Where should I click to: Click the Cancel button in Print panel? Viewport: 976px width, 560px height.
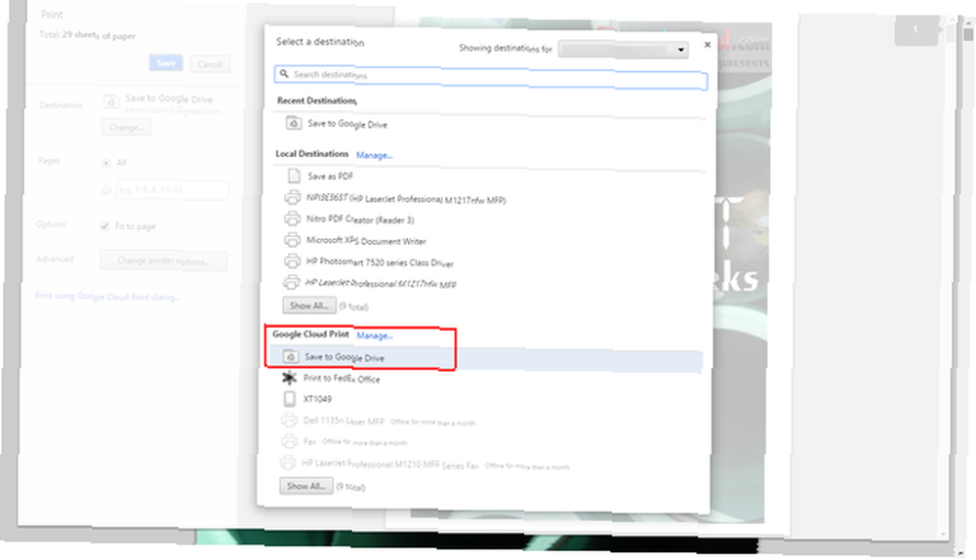(x=210, y=63)
